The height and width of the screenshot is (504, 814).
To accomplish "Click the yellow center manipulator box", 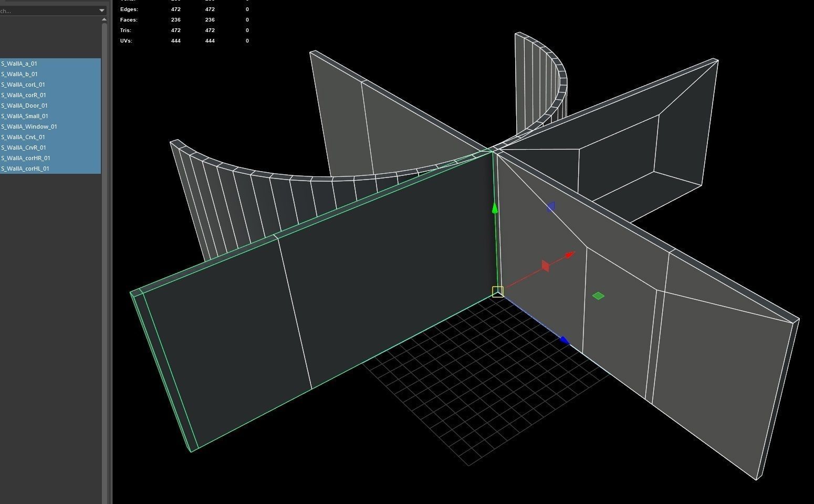I will click(498, 292).
